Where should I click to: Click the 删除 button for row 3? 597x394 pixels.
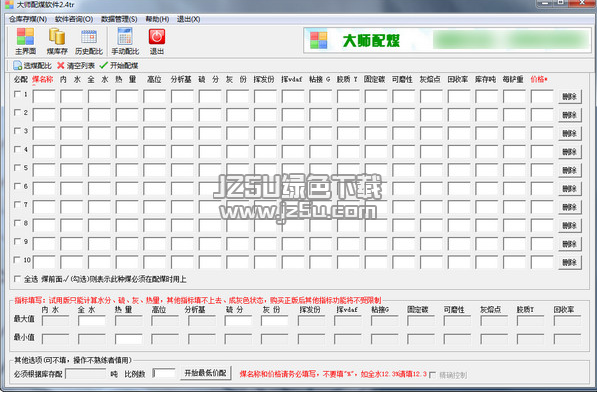click(x=570, y=133)
